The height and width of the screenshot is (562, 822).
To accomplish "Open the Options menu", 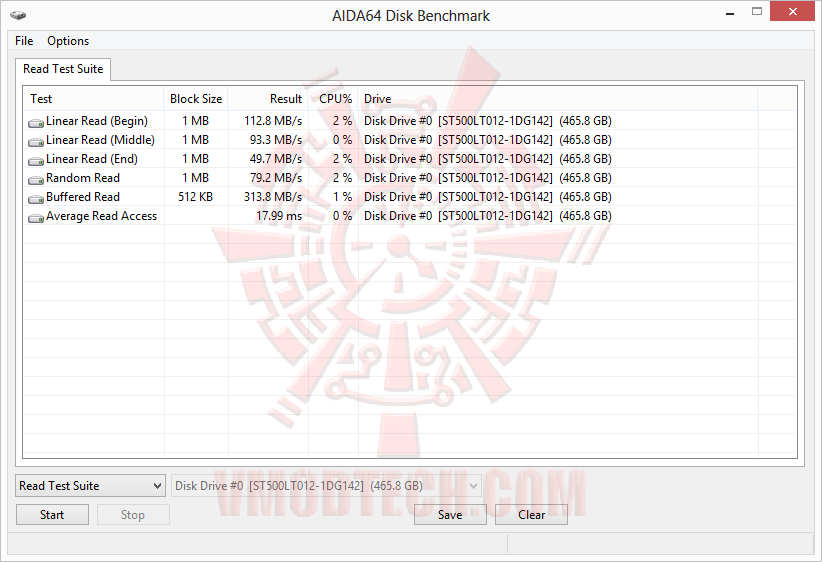I will 68,41.
